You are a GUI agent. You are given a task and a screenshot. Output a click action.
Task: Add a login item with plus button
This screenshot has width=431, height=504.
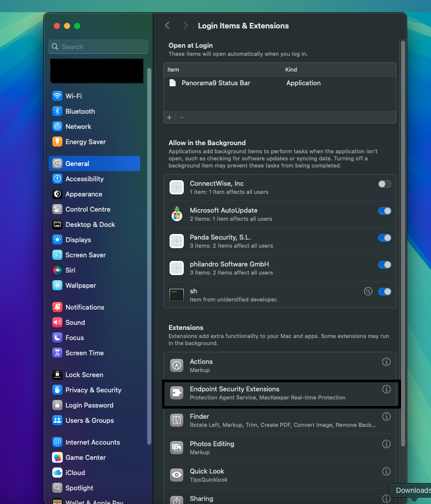pos(170,117)
